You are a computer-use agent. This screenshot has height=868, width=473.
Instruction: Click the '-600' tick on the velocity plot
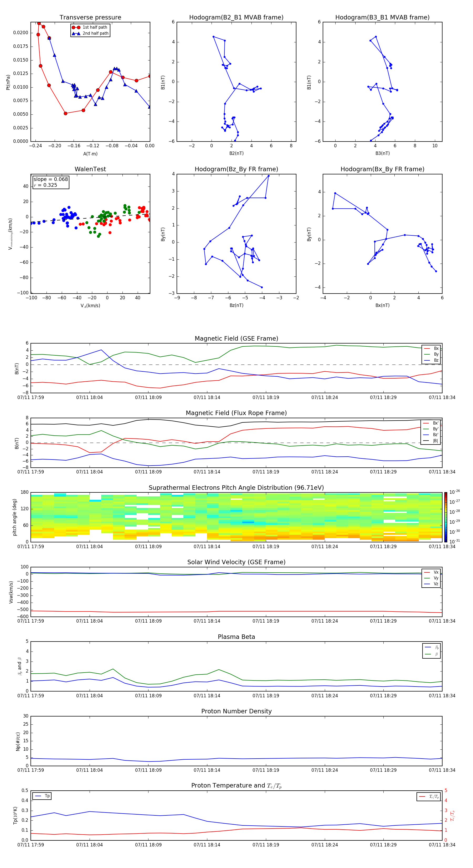(x=22, y=616)
